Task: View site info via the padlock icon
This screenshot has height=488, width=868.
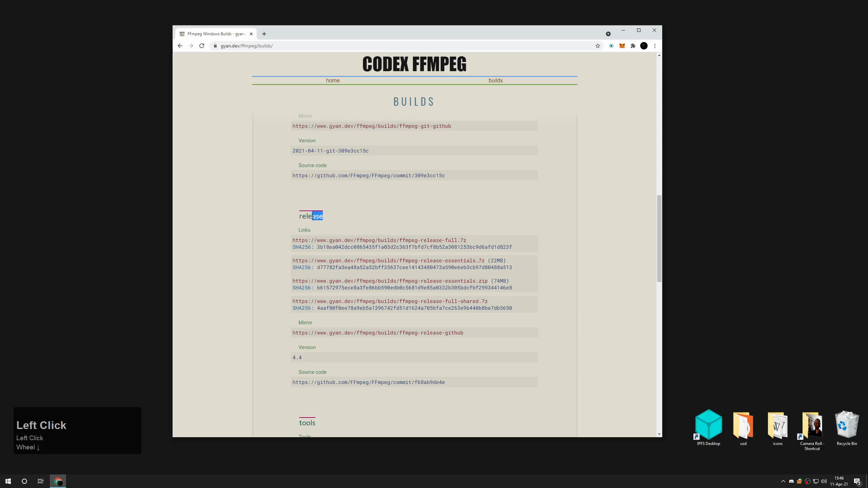Action: 215,46
